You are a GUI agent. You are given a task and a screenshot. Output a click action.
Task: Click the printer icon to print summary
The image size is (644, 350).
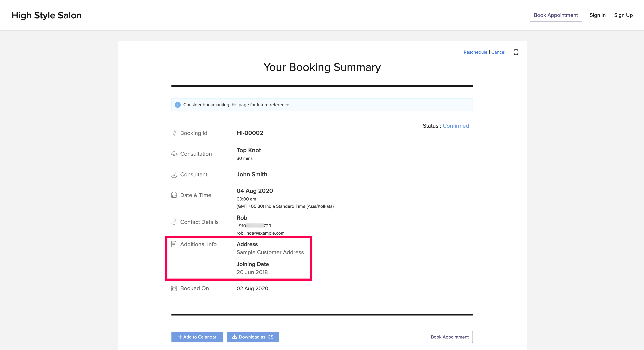516,52
